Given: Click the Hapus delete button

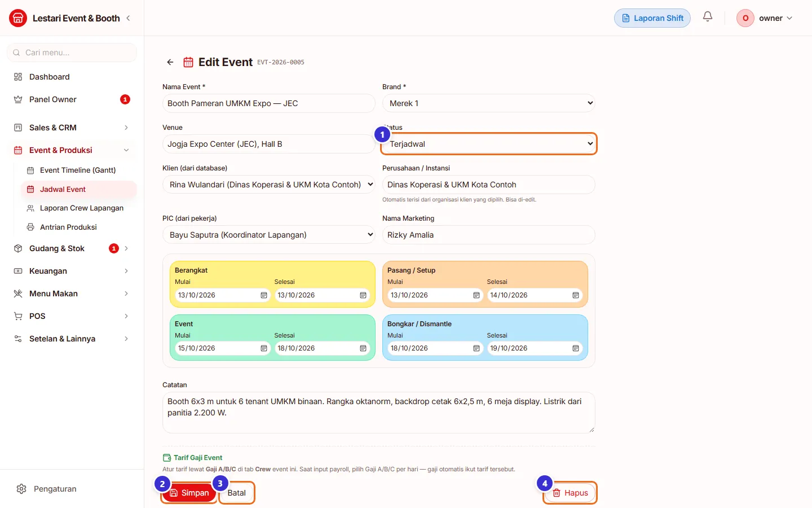Looking at the screenshot, I should (570, 493).
